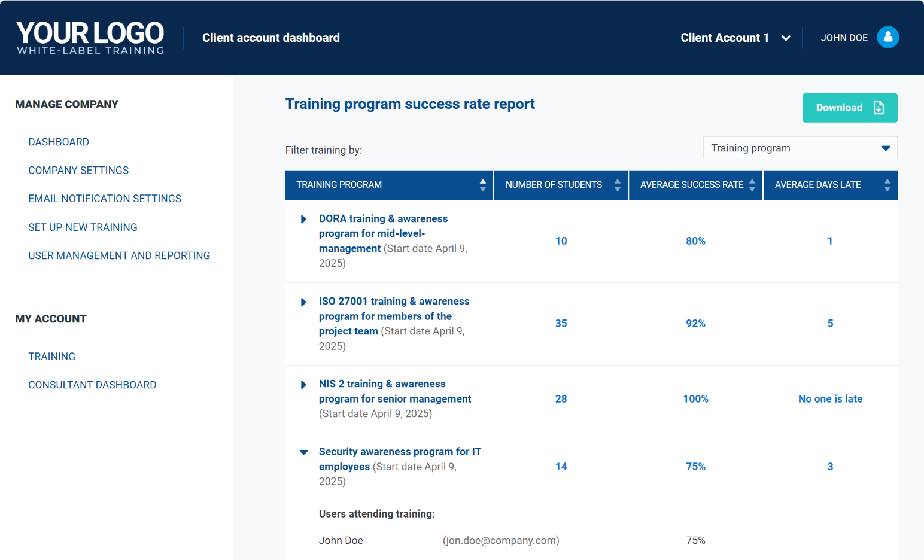Collapse the Security awareness program row

tap(303, 452)
